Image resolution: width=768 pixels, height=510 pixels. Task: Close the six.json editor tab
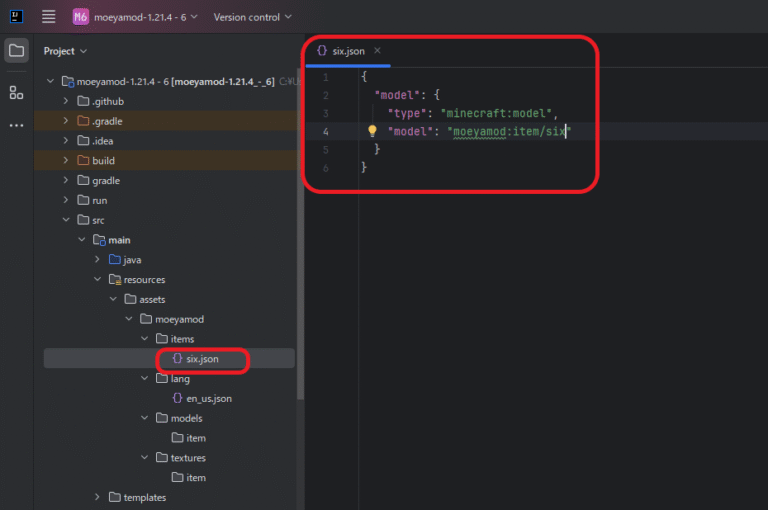click(x=377, y=50)
